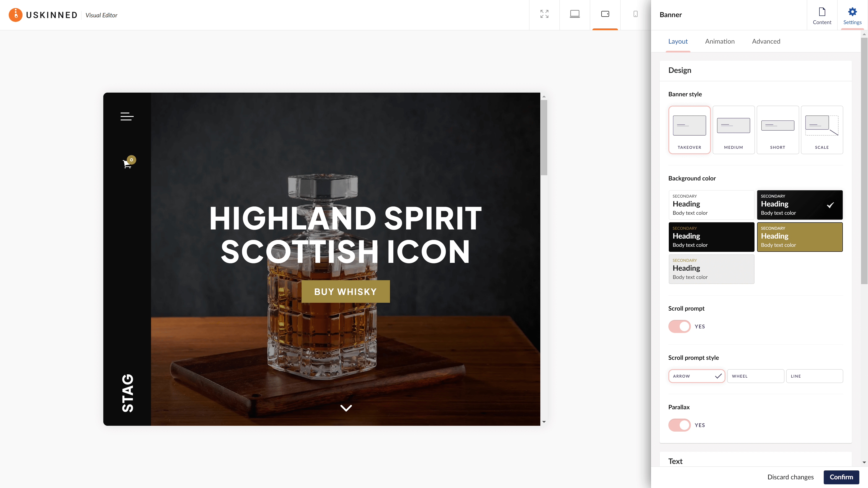868x488 pixels.
Task: Open the Content panel icon
Action: [x=822, y=15]
